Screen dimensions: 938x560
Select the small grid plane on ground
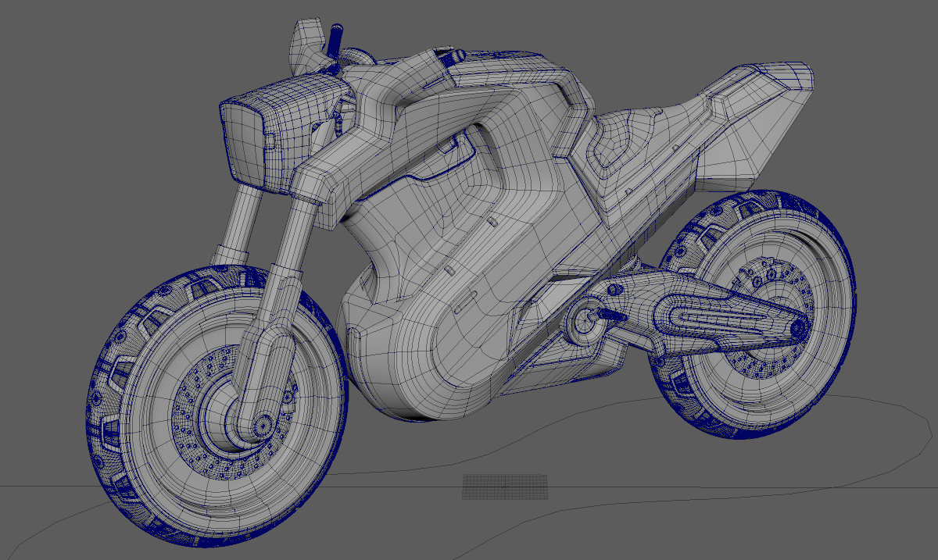point(505,487)
